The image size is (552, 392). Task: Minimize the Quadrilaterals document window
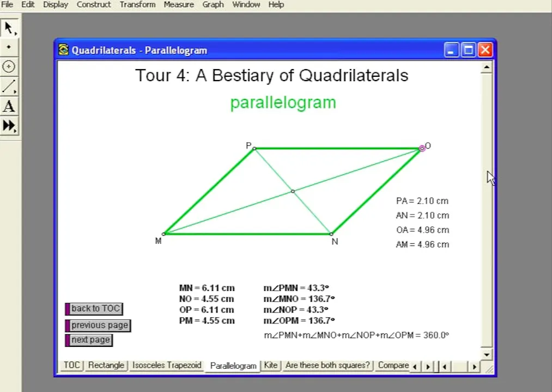[451, 50]
